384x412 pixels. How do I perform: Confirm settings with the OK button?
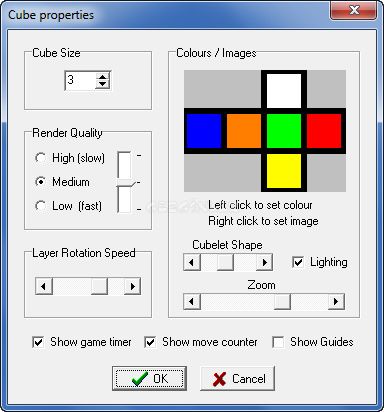click(x=149, y=378)
